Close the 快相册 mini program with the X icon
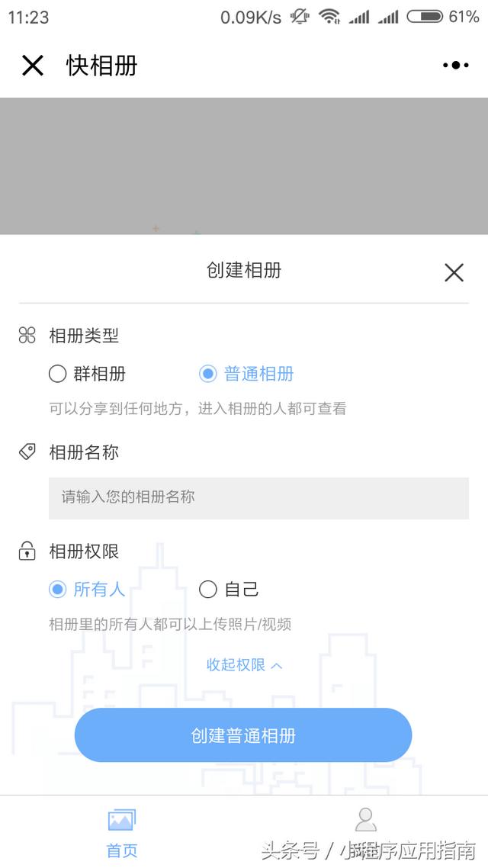 [x=33, y=66]
